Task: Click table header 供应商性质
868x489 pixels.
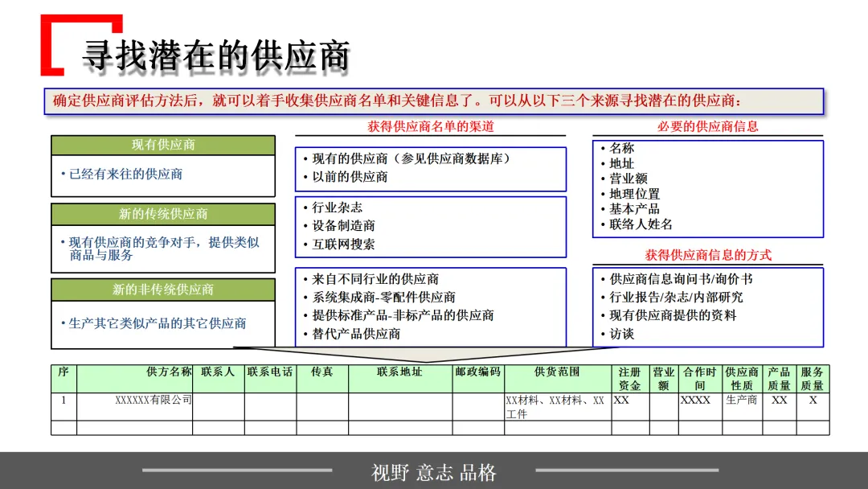Action: (x=742, y=379)
